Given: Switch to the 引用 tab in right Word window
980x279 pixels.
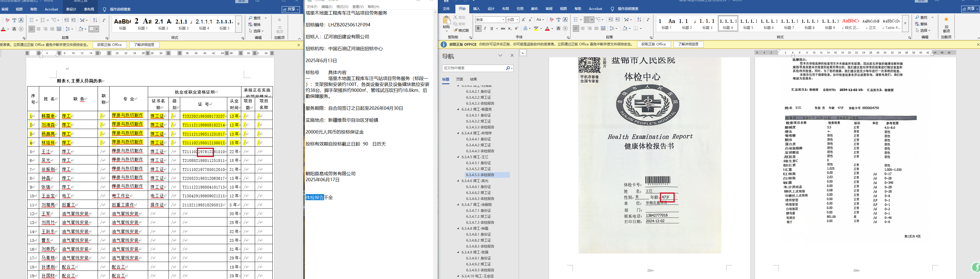Looking at the screenshot, I should click(x=520, y=9).
